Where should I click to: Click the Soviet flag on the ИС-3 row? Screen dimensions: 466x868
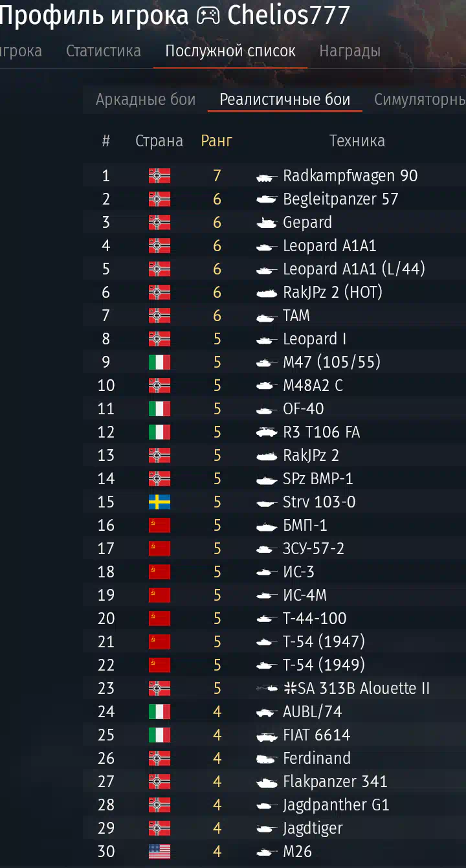159,572
